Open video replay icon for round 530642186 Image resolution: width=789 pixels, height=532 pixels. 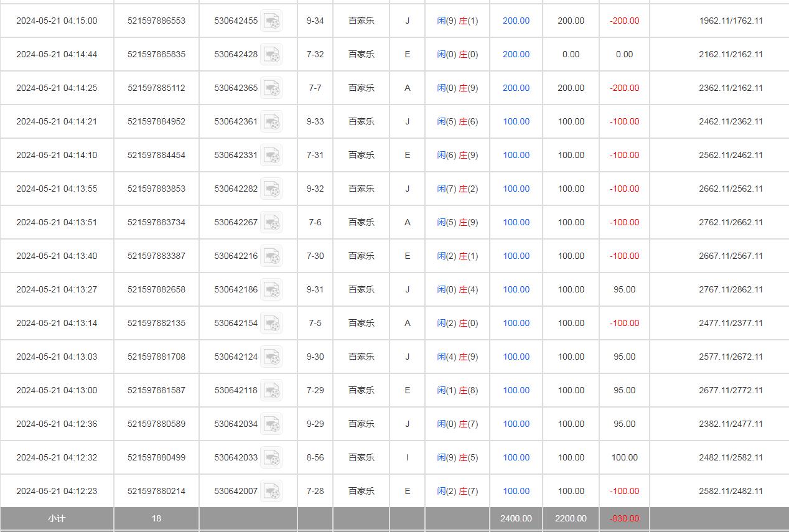pos(271,289)
